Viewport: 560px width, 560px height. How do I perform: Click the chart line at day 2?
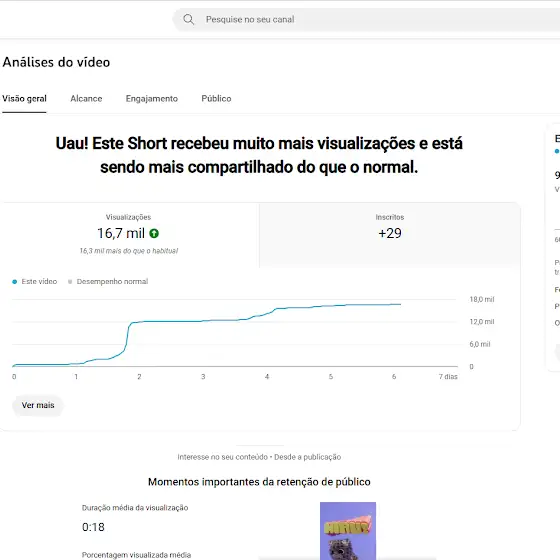tap(139, 322)
